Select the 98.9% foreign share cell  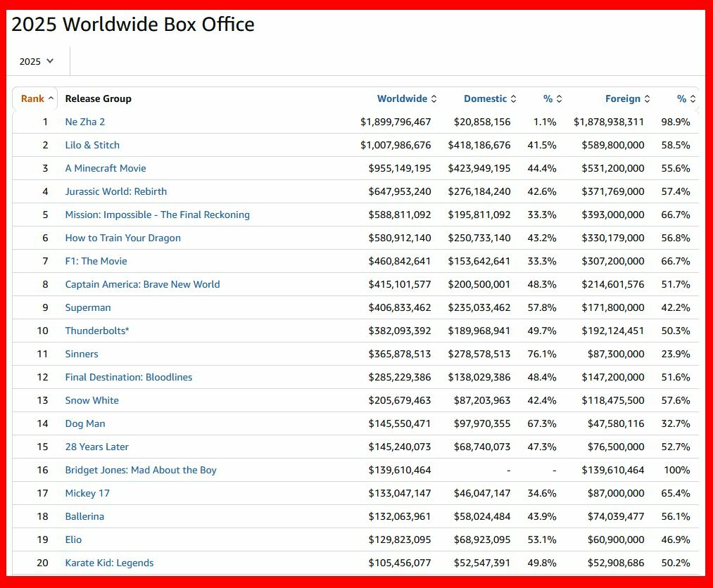[676, 122]
